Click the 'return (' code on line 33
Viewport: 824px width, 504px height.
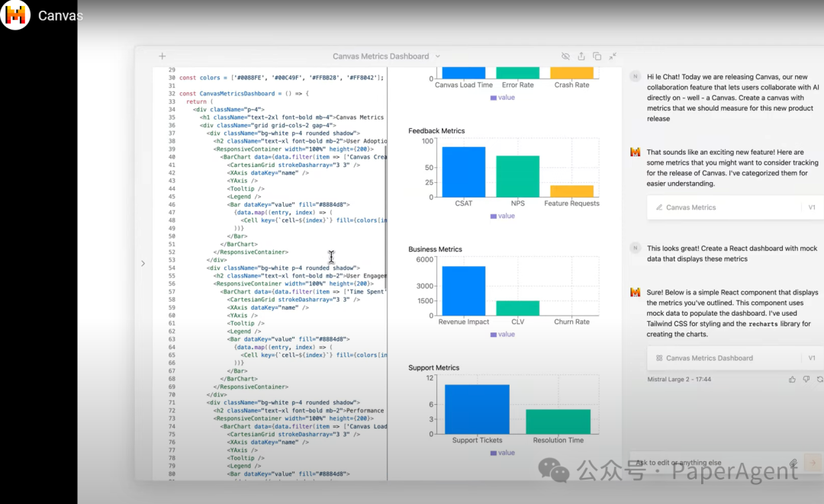pos(200,102)
